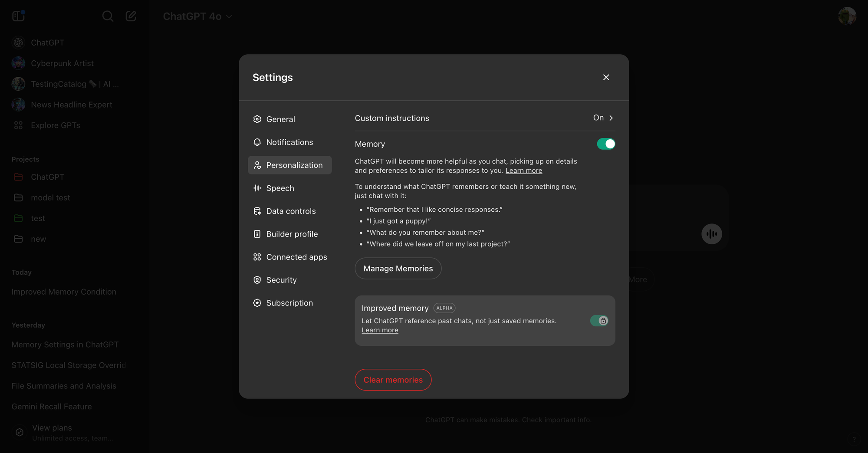This screenshot has width=868, height=453.
Task: Select the Subscription section
Action: [x=289, y=303]
